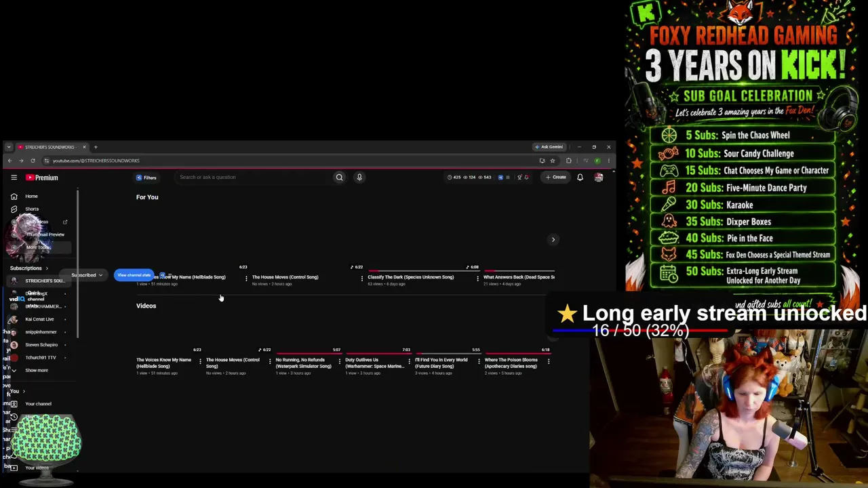Open options for The Voices Know My Name in Videos
This screenshot has width=868, height=488.
[x=200, y=361]
